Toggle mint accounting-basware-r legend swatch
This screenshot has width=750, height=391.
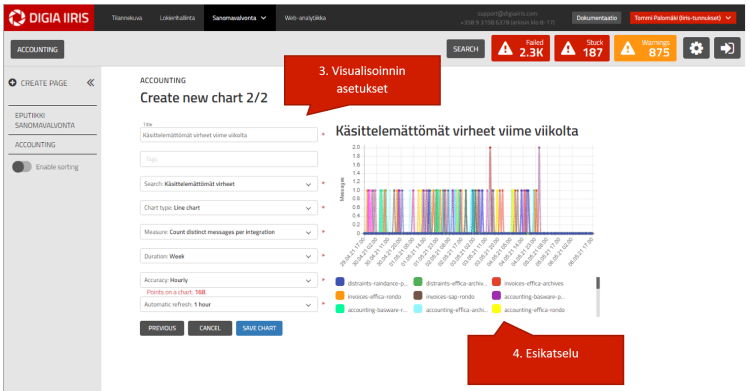pyautogui.click(x=340, y=309)
